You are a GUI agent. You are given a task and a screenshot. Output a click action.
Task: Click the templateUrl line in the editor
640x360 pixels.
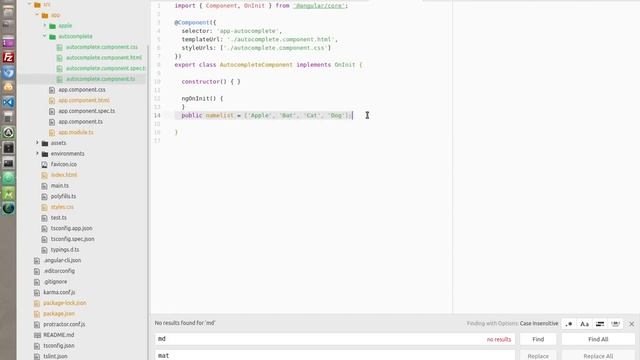[x=260, y=39]
